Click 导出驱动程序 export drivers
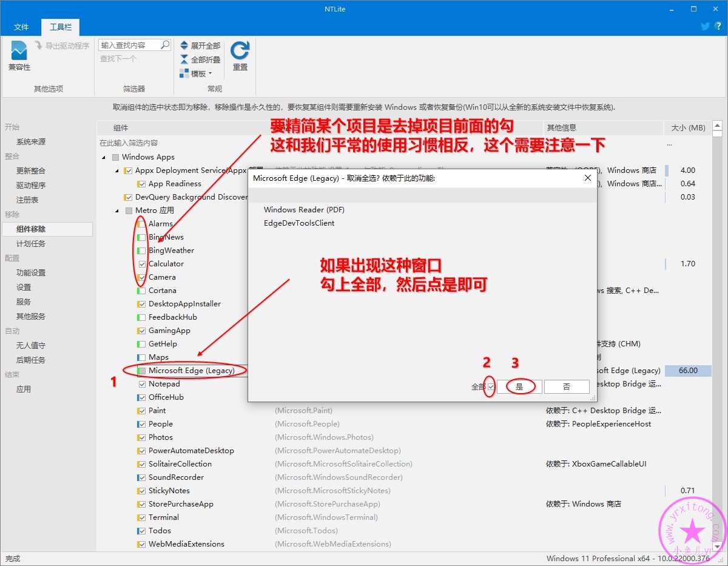Screen dimensions: 728x566 pyautogui.click(x=62, y=45)
